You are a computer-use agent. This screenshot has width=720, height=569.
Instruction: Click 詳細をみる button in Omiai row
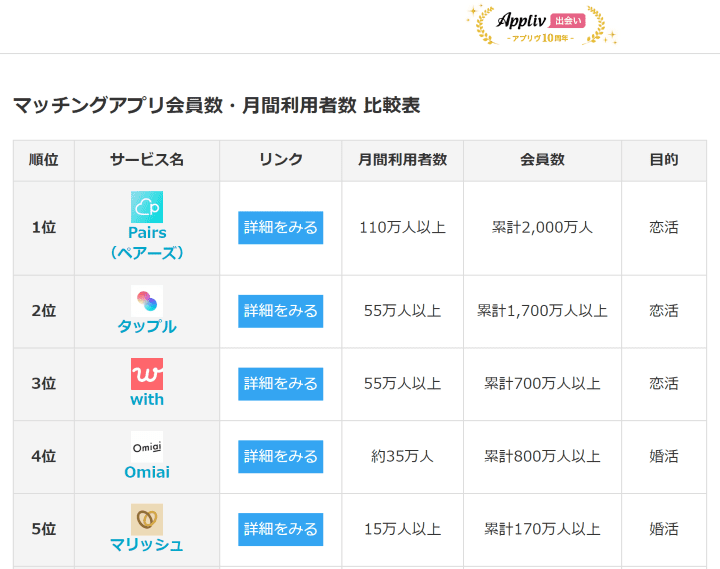281,456
